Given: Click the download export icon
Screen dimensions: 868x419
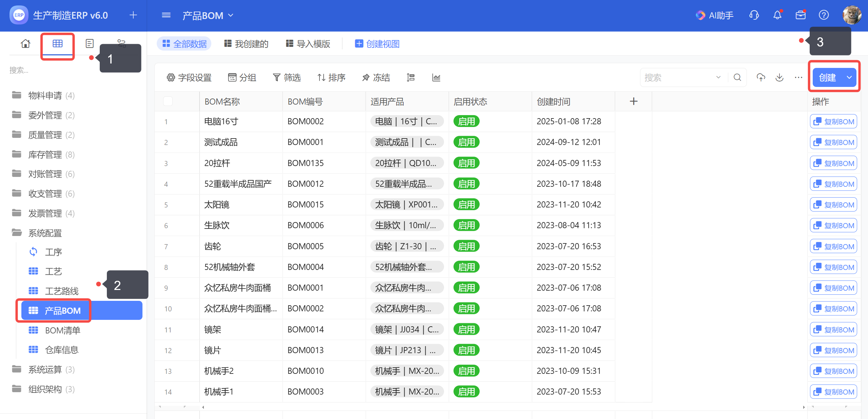Looking at the screenshot, I should (x=780, y=78).
